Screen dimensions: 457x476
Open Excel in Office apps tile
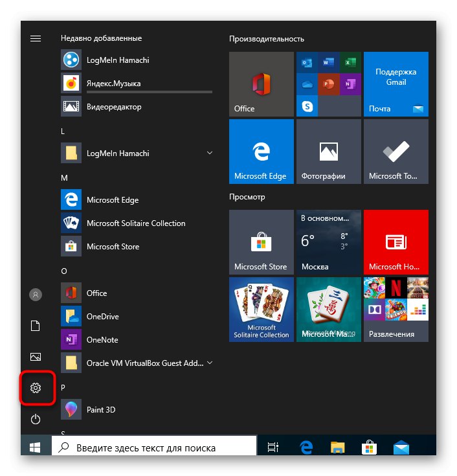pyautogui.click(x=350, y=63)
